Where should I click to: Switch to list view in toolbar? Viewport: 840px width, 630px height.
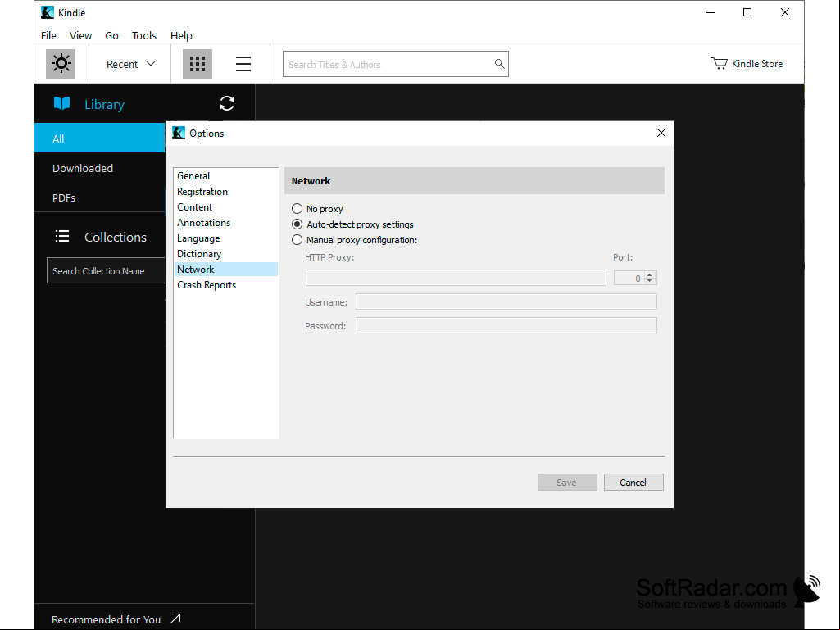click(x=243, y=64)
